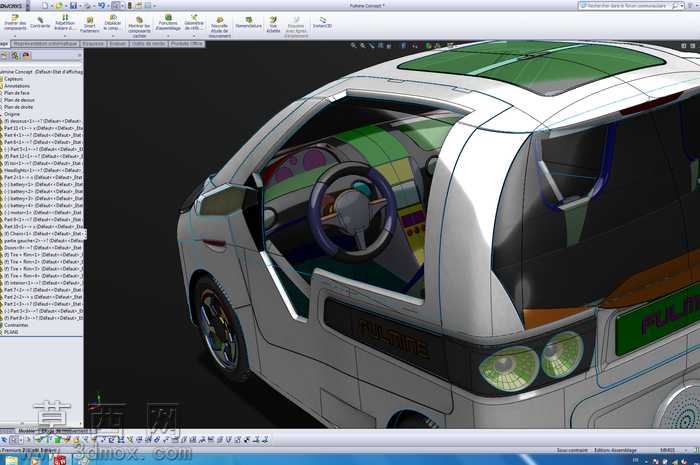
Task: Select the Contrainte (mate) tool
Action: coord(40,23)
